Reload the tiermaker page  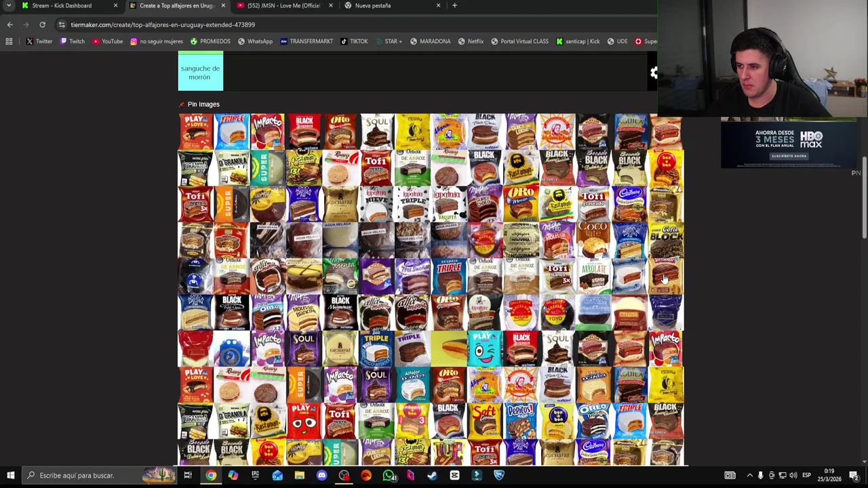[42, 24]
